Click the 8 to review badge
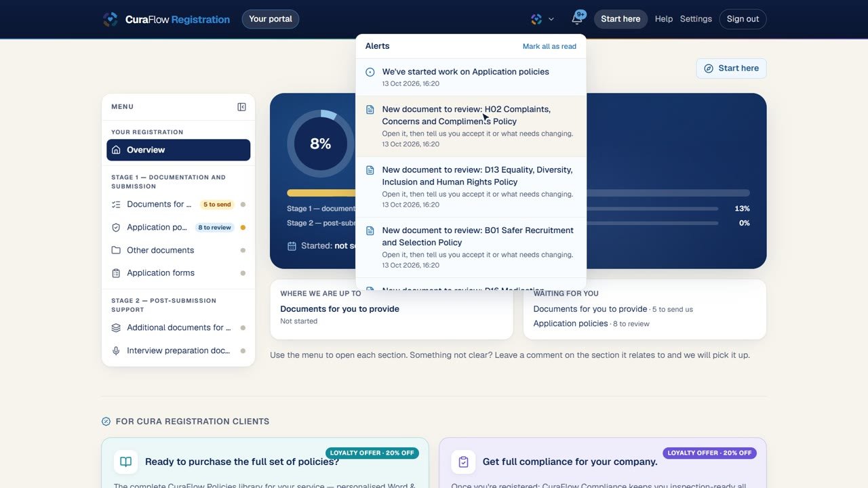868x488 pixels. 214,228
